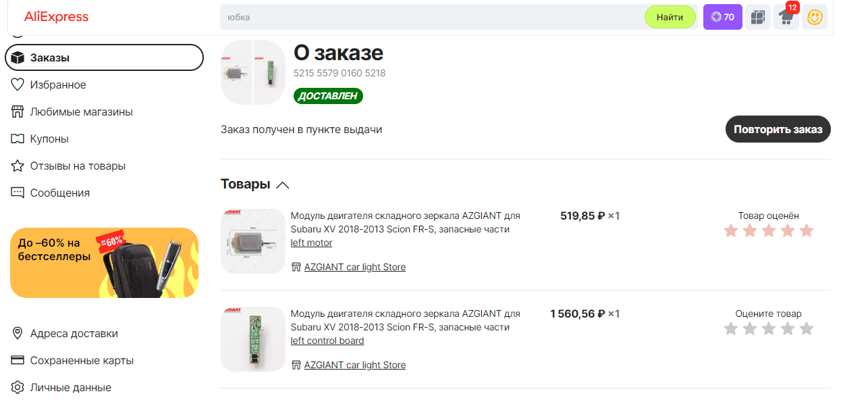Click the AliExpress logo

56,17
